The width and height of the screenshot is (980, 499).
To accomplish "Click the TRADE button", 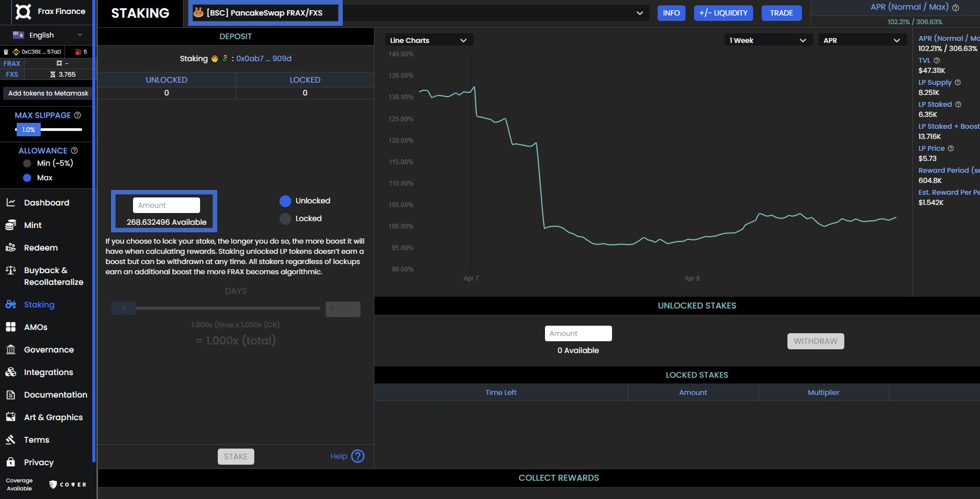I will (x=782, y=13).
